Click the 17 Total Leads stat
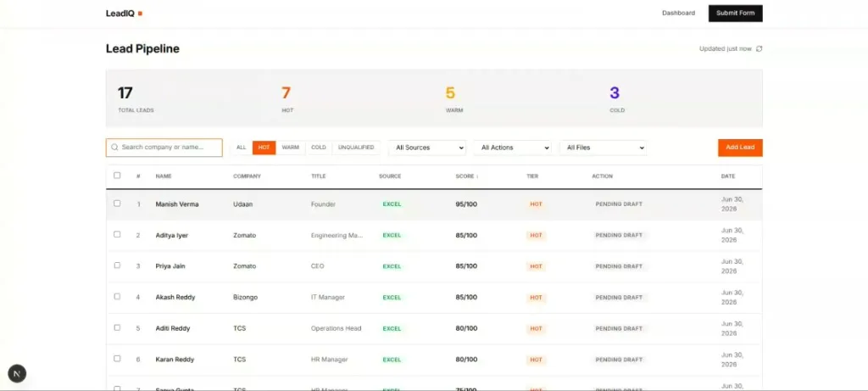Viewport: 868px width, 391px height. coord(136,98)
